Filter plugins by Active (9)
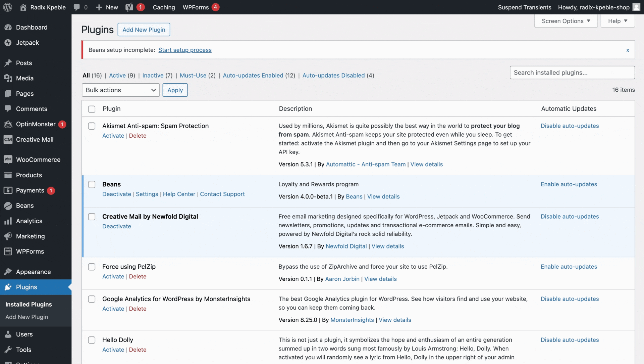This screenshot has width=644, height=364. (x=122, y=75)
